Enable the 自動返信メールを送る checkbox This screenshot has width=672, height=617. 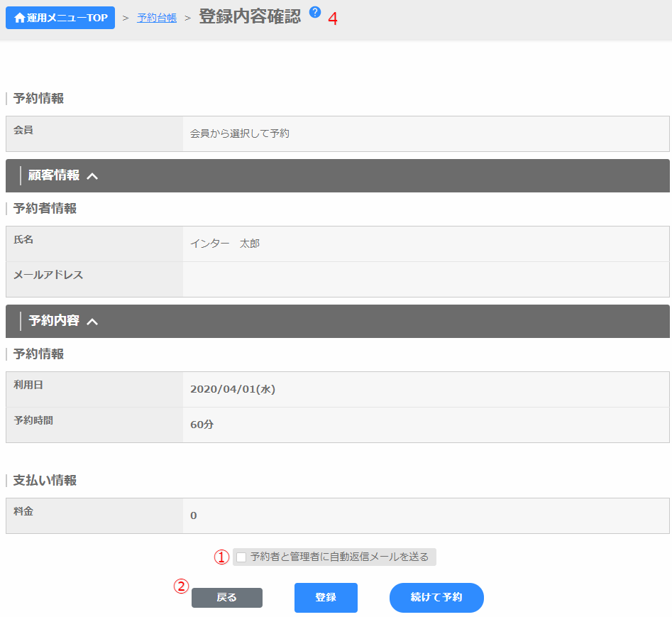point(241,557)
